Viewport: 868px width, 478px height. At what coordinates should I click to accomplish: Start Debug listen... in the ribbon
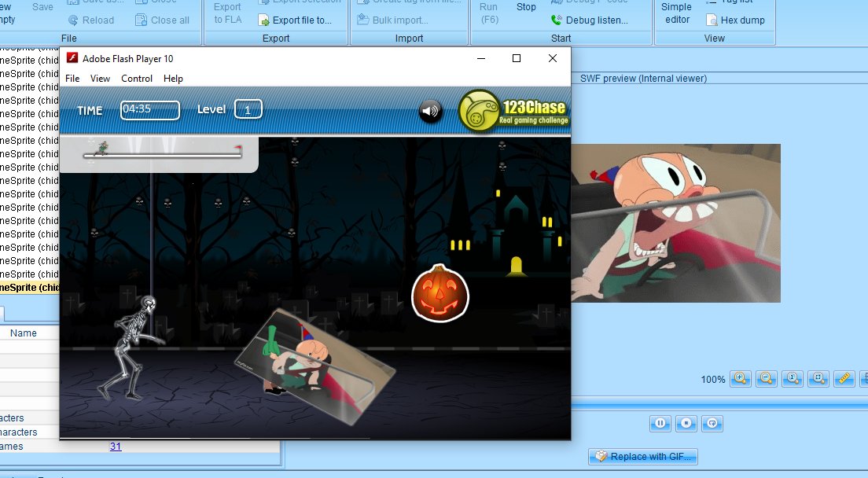(x=590, y=20)
